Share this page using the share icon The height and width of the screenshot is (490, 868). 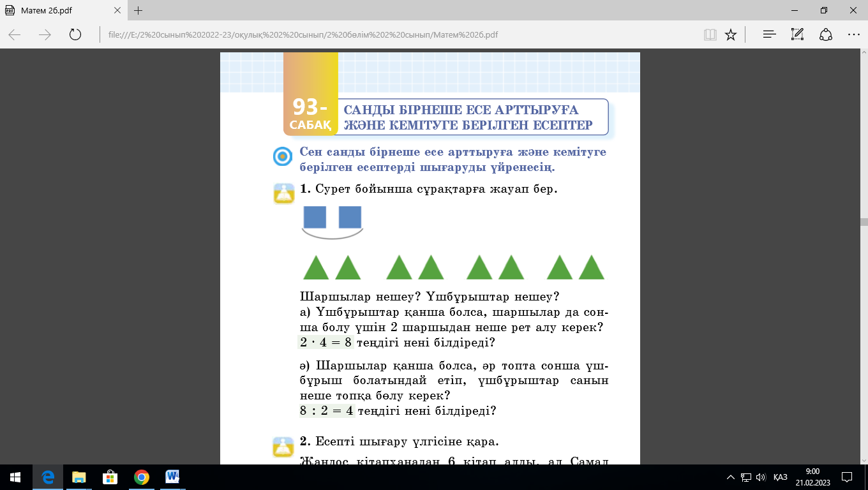(826, 34)
